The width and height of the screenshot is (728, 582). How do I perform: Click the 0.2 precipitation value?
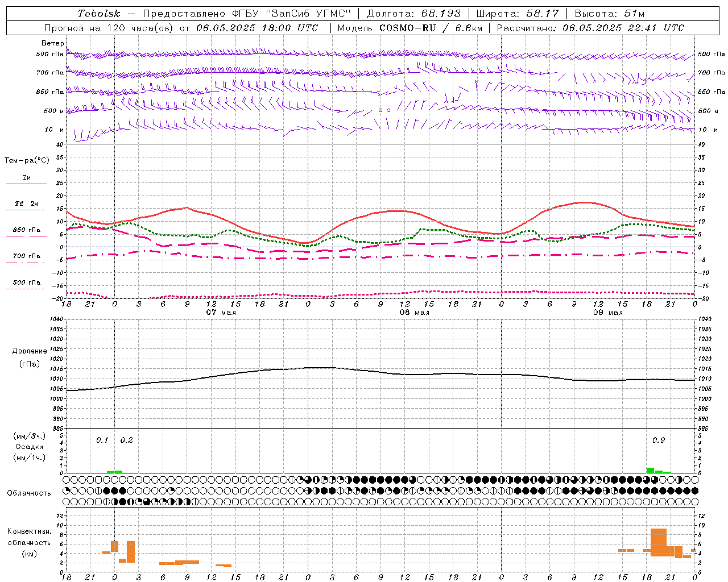126,440
